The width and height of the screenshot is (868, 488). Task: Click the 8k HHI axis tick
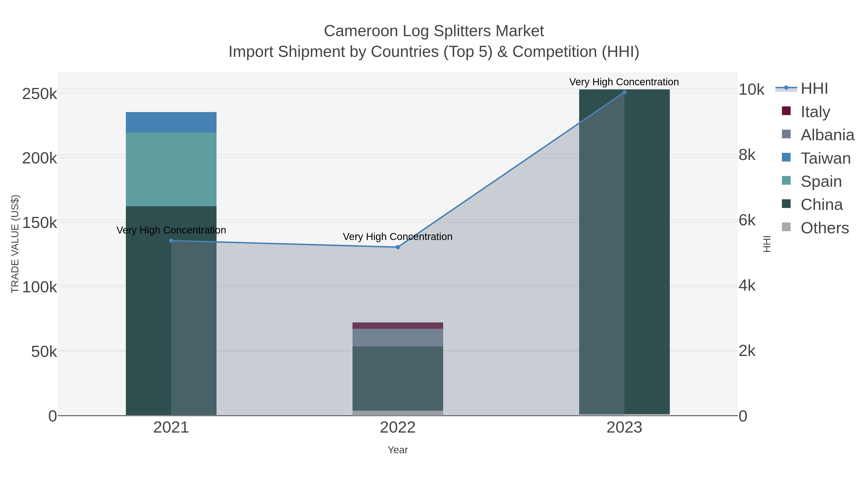click(x=747, y=155)
